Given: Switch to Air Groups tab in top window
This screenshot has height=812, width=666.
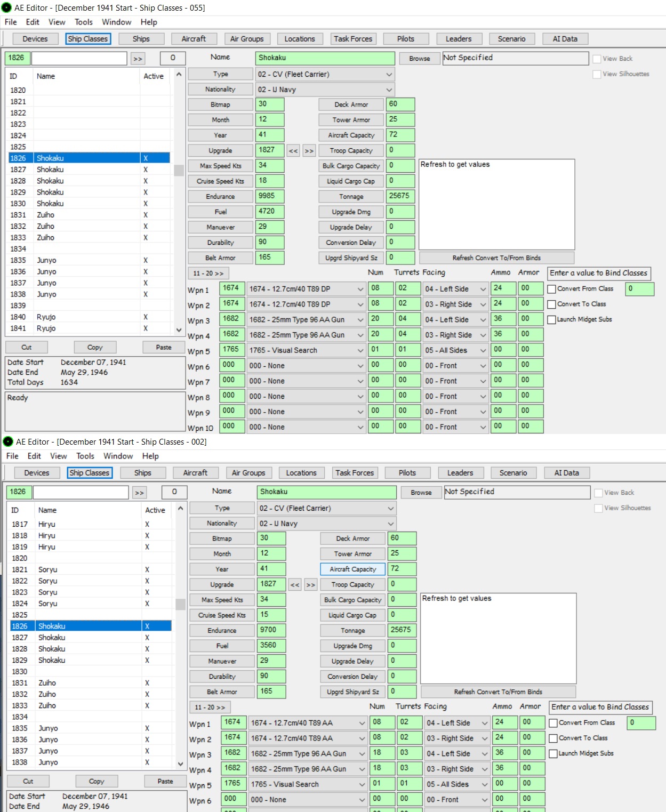Looking at the screenshot, I should (247, 39).
